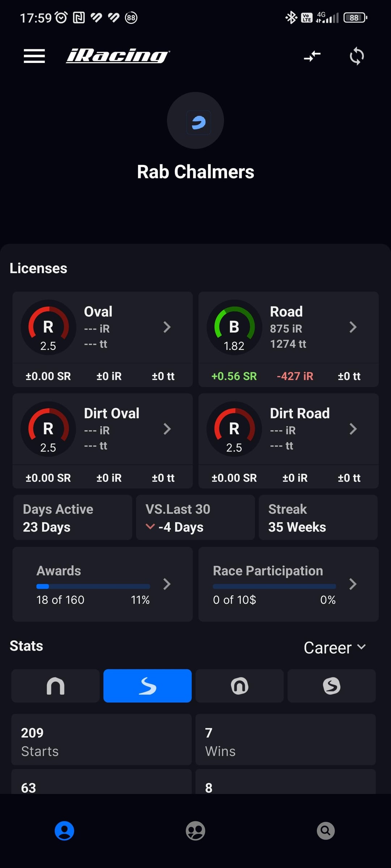Open the Career period dropdown
This screenshot has height=868, width=391.
[335, 647]
